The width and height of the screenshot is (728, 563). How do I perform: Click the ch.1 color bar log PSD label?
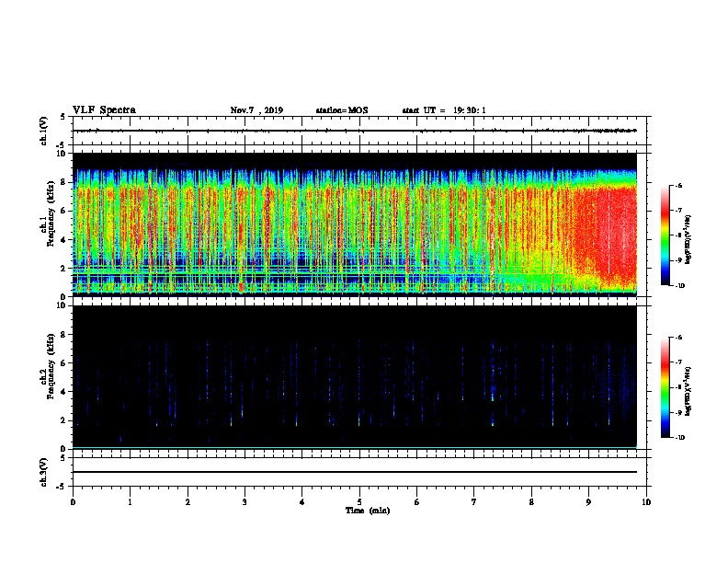(688, 239)
